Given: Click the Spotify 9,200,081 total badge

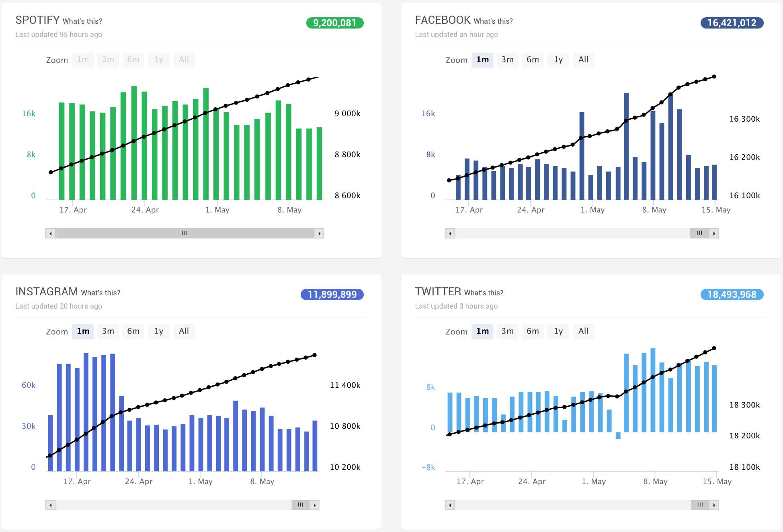Looking at the screenshot, I should pos(334,23).
